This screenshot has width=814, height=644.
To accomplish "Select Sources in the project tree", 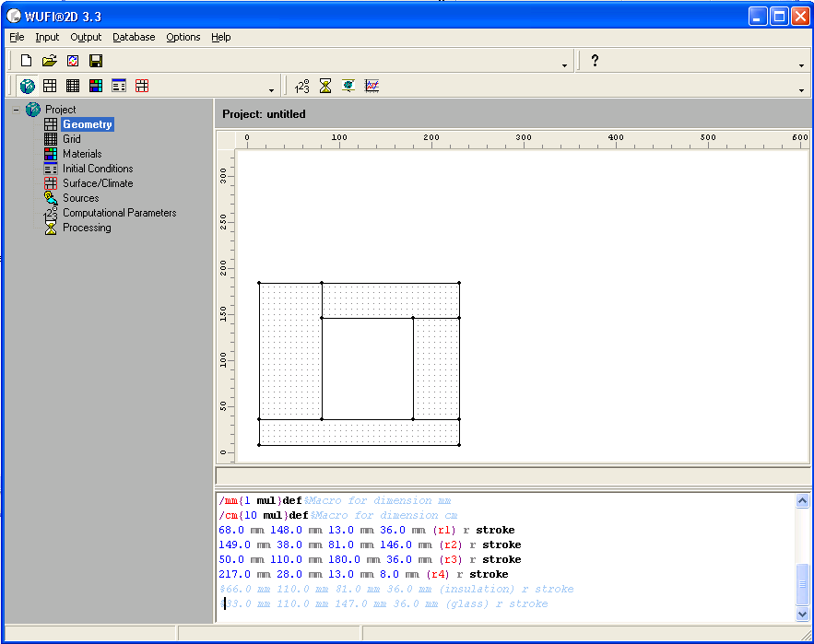I will coord(80,198).
